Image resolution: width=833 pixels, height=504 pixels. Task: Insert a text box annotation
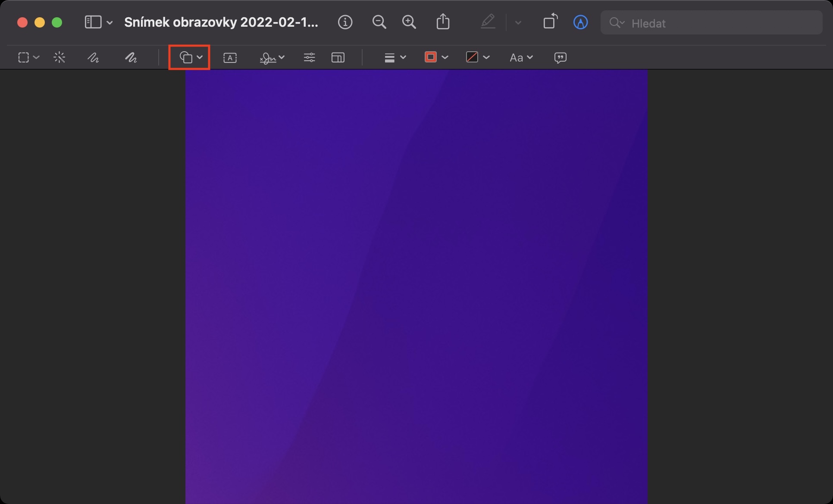[x=230, y=58]
